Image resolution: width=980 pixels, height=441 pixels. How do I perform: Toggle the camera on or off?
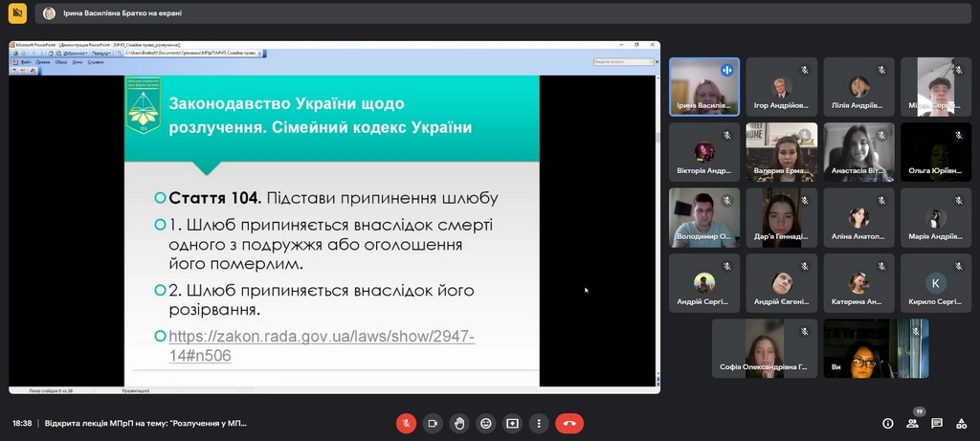point(433,423)
